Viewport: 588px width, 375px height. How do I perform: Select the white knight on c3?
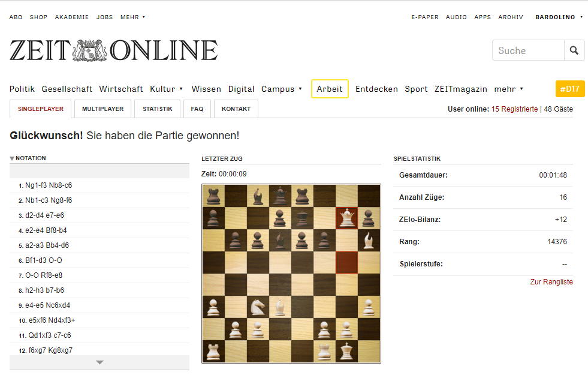click(258, 307)
